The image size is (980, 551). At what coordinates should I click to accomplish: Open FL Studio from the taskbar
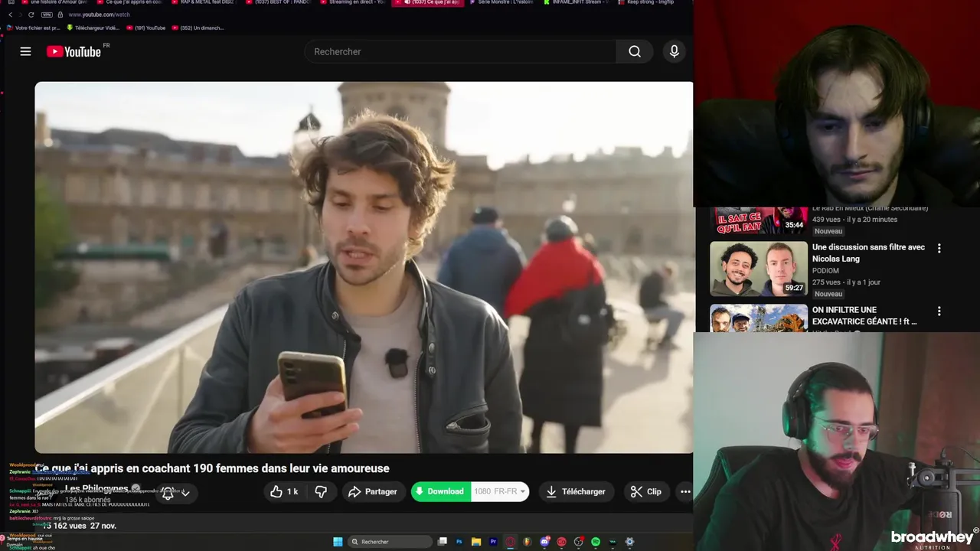pyautogui.click(x=528, y=542)
